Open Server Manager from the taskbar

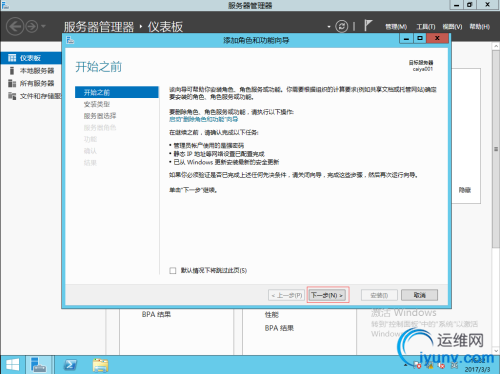pos(39,365)
